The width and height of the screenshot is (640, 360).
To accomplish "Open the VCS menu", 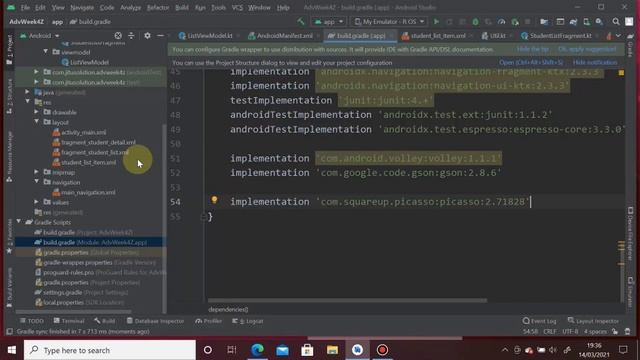I will coord(237,7).
